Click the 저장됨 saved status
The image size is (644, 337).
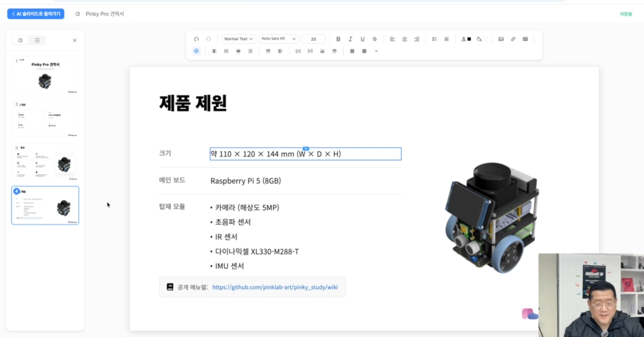point(626,14)
